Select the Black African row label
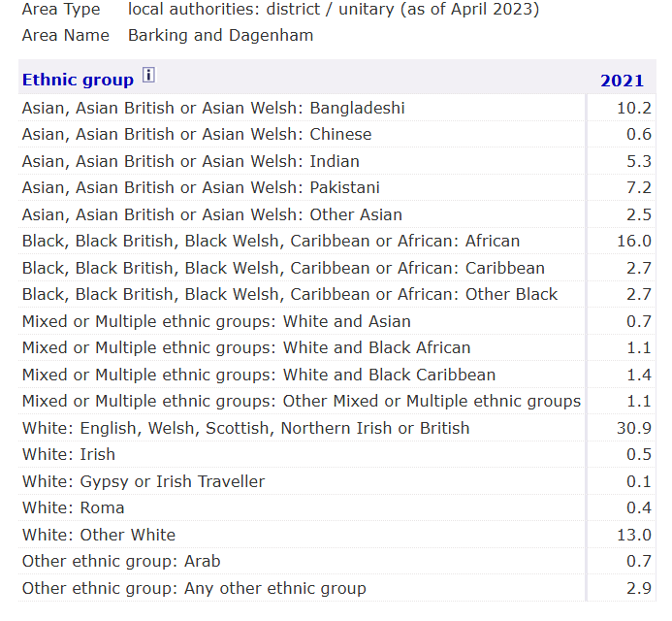This screenshot has width=672, height=621. click(271, 242)
